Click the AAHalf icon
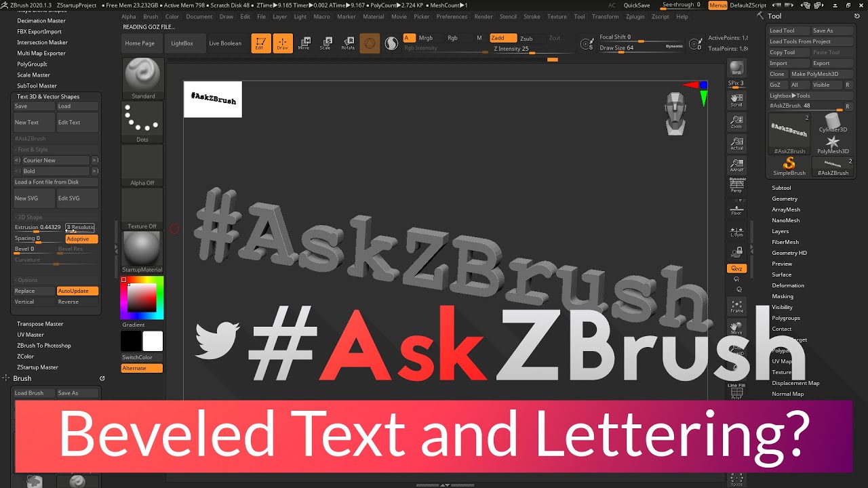Screen dimensions: 868x488 tap(736, 166)
